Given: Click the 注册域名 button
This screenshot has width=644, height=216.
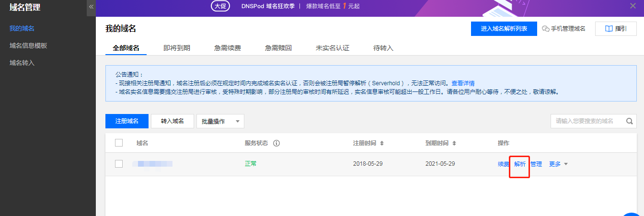Looking at the screenshot, I should point(127,121).
